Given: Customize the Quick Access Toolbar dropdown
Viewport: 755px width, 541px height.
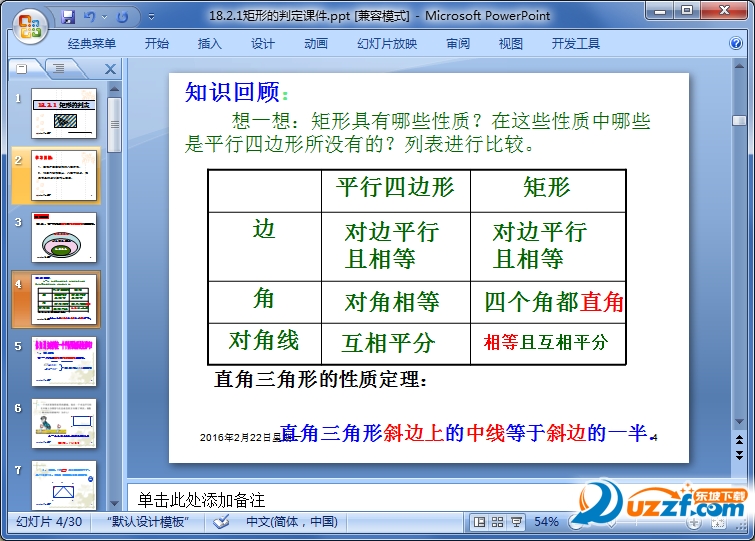Looking at the screenshot, I should pos(151,17).
